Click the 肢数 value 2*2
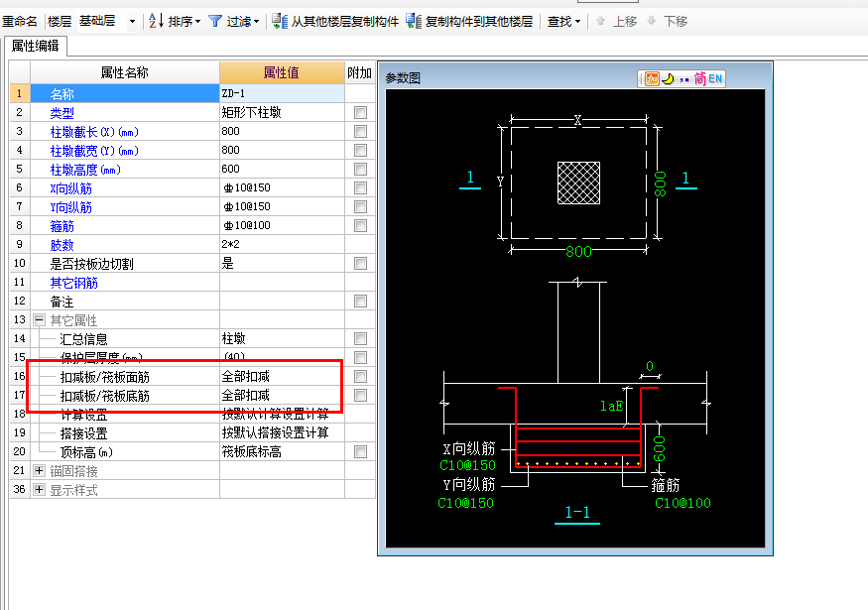This screenshot has height=610, width=868. (x=282, y=244)
